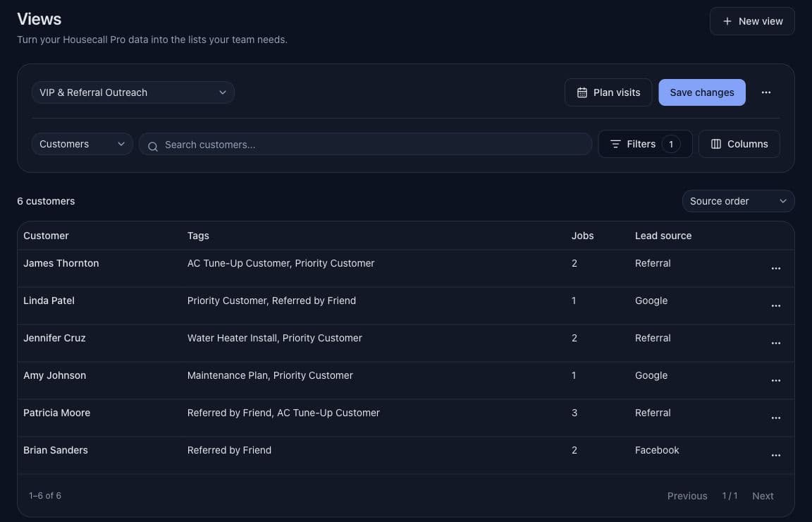812x522 pixels.
Task: Open the Filters panel
Action: pyautogui.click(x=645, y=144)
